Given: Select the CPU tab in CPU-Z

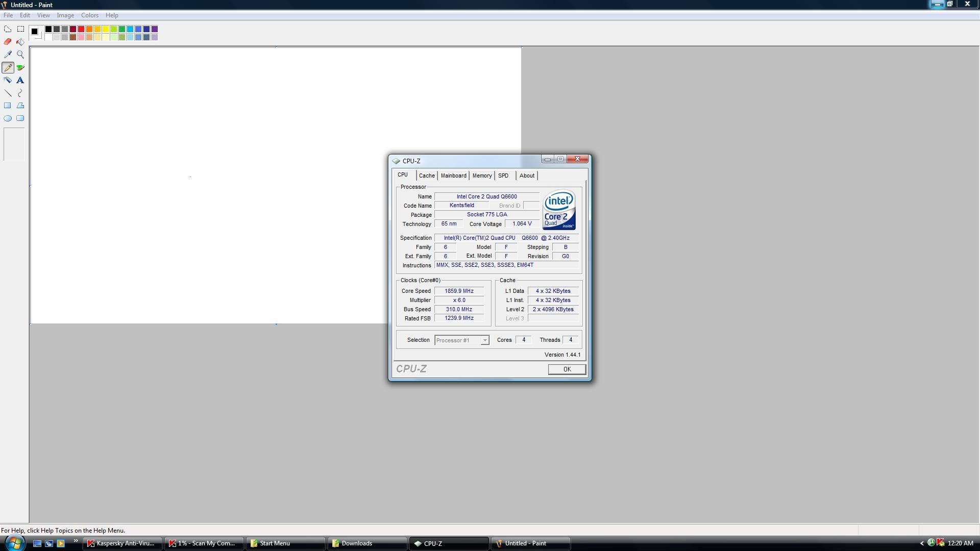Looking at the screenshot, I should 403,174.
